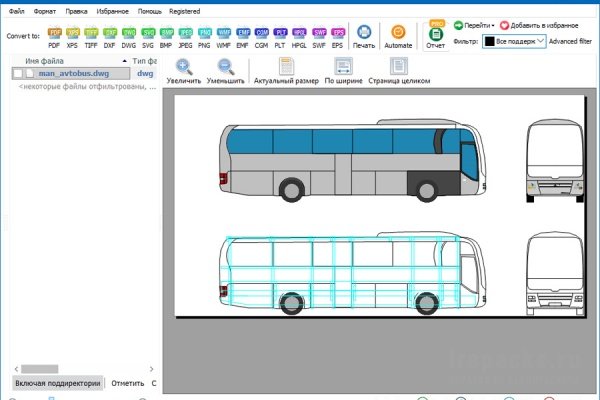Open the Избранное menu
Image resolution: width=600 pixels, height=400 pixels.
pyautogui.click(x=112, y=11)
